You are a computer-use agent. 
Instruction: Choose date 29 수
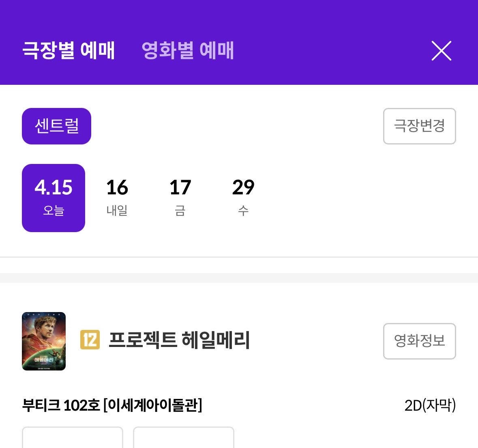tap(243, 198)
